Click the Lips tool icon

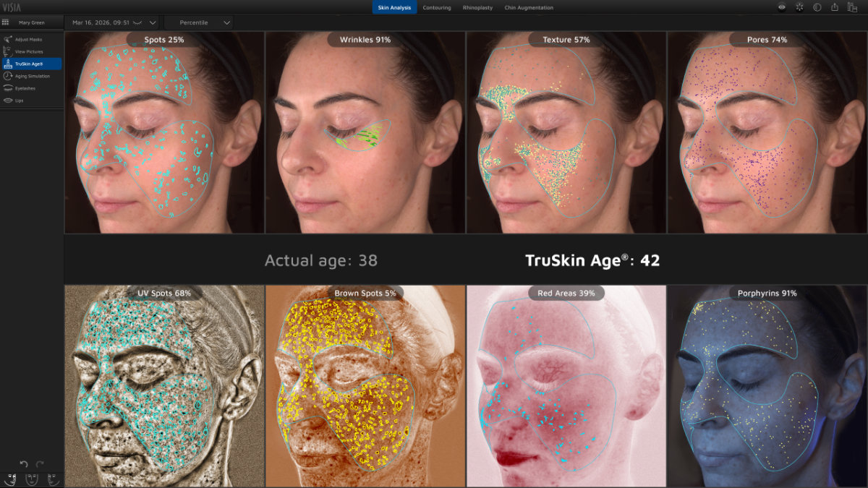click(x=7, y=100)
